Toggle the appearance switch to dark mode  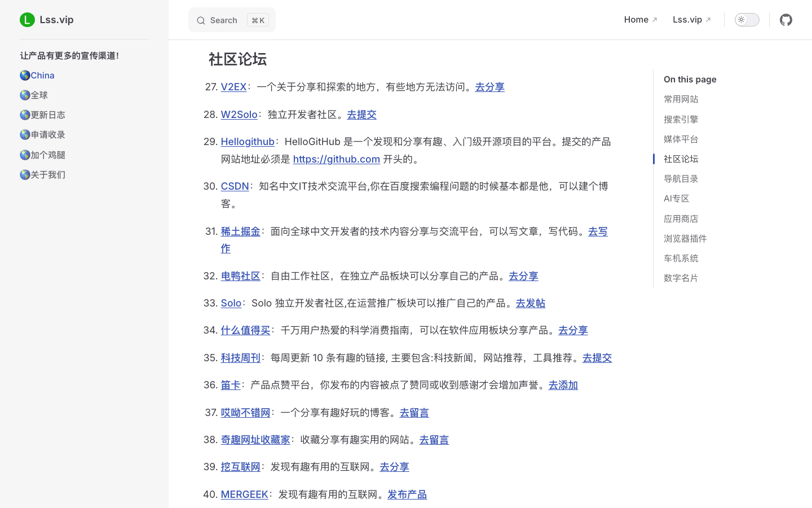[747, 19]
